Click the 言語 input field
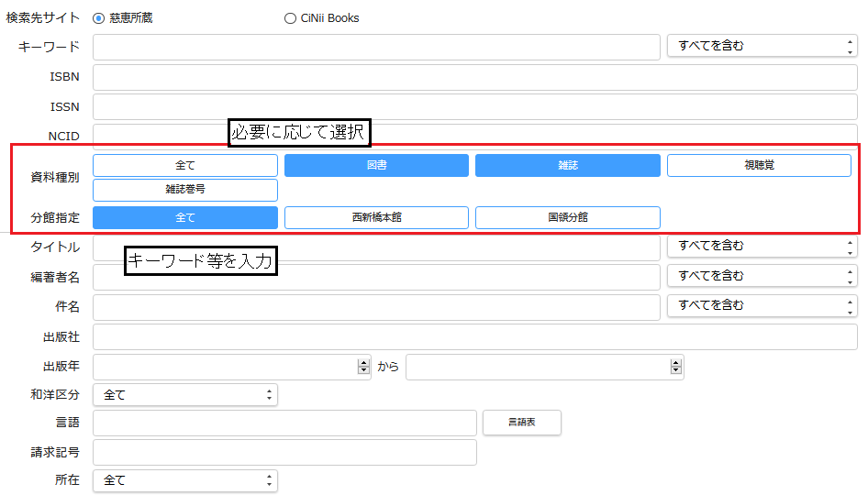Viewport: 868px width, 495px height. click(x=284, y=423)
